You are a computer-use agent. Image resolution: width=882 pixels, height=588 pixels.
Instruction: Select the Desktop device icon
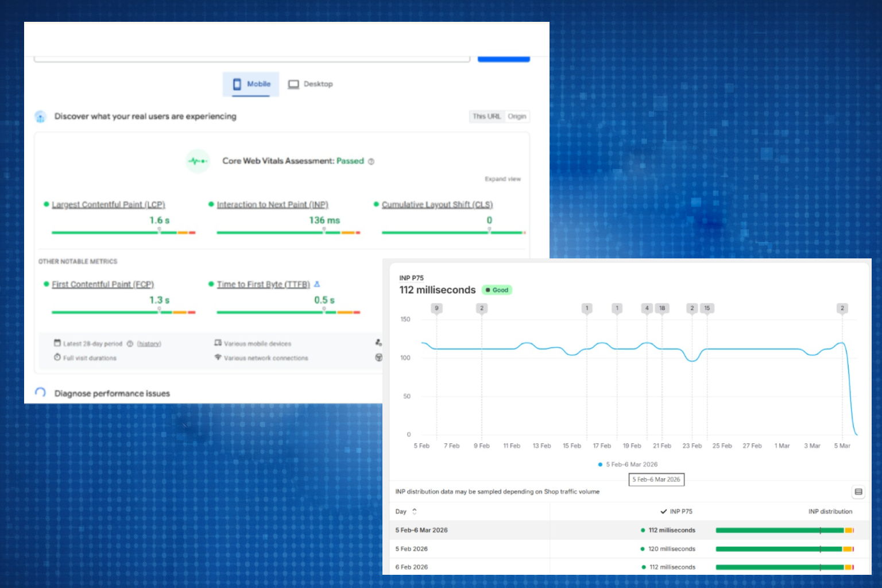click(x=294, y=84)
